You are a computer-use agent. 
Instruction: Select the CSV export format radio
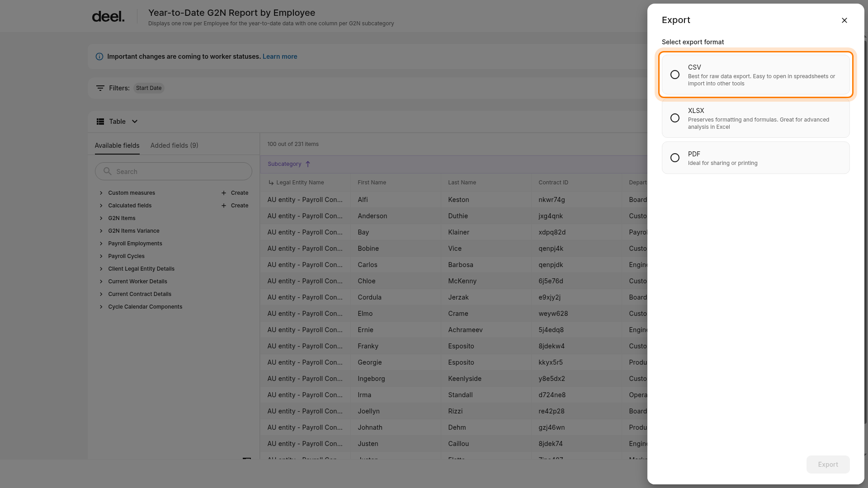pos(675,75)
